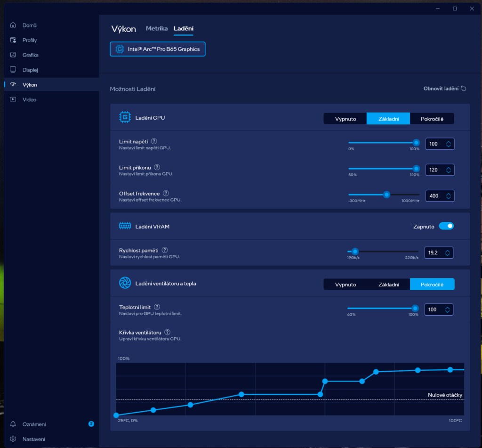Select Intel Arc Pro B65 Graphics button
Viewport: 482px width, 448px height.
[x=158, y=49]
